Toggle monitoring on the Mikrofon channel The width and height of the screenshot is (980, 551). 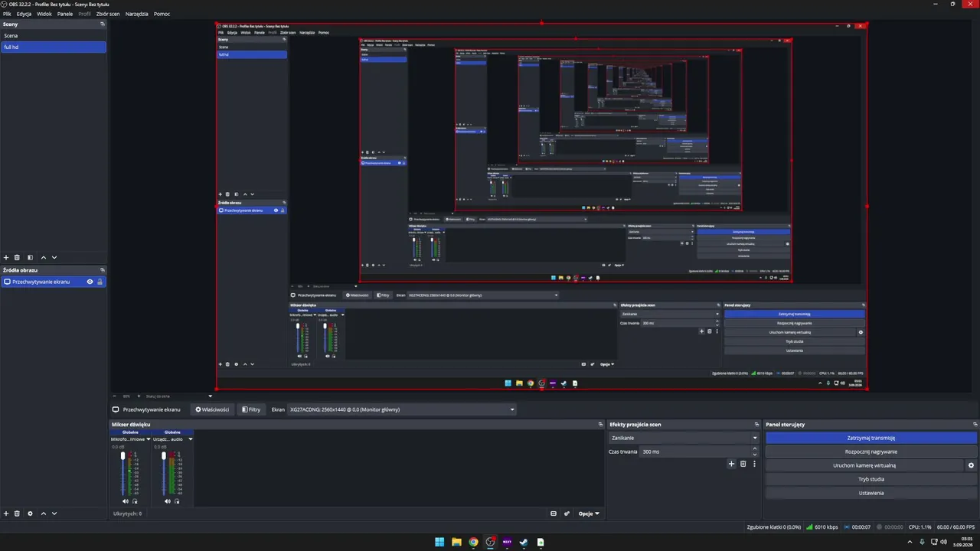(x=135, y=501)
